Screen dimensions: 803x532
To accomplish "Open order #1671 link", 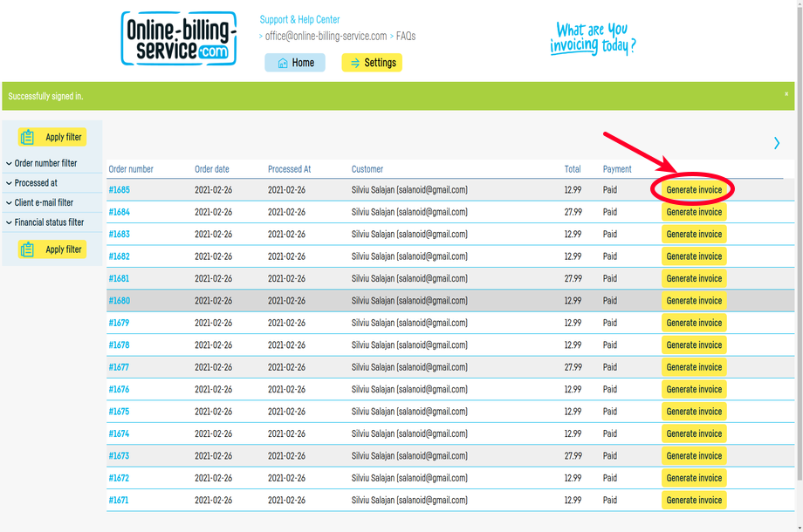I will pyautogui.click(x=119, y=501).
